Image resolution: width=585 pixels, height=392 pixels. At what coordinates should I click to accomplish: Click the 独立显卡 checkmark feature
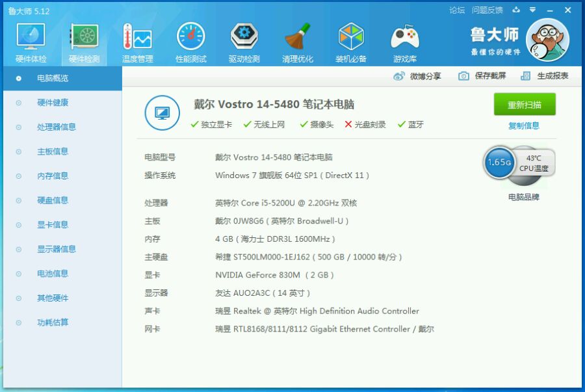(x=211, y=125)
